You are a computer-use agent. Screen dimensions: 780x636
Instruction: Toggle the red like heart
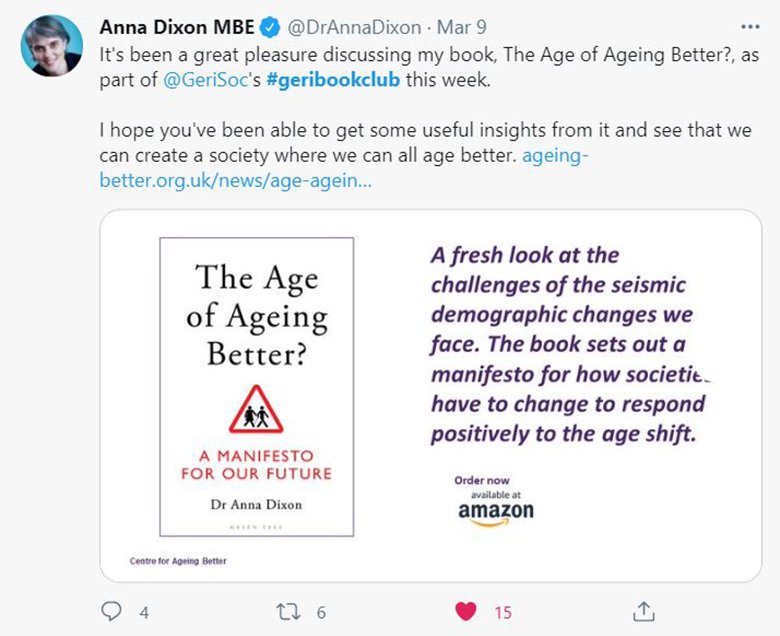pos(465,611)
